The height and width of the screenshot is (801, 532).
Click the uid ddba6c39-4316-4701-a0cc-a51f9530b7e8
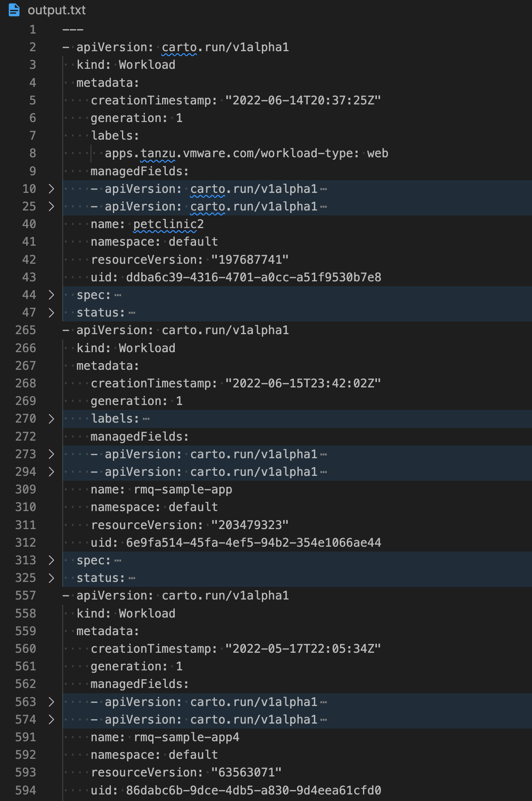254,277
